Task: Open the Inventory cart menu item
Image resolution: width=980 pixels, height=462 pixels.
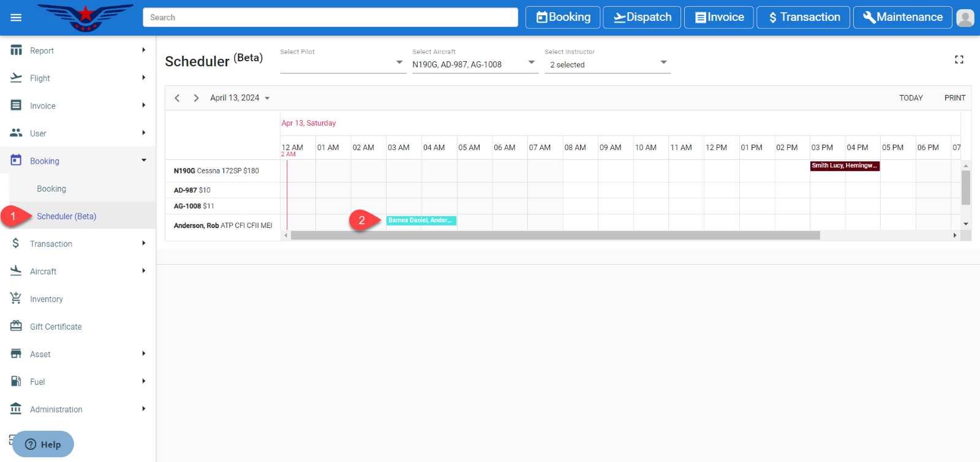Action: pyautogui.click(x=47, y=299)
